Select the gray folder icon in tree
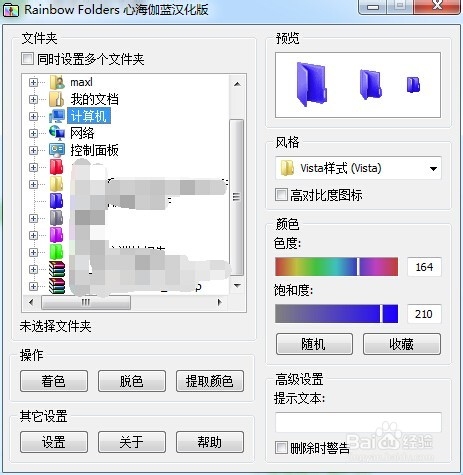The image size is (463, 475). tap(56, 218)
